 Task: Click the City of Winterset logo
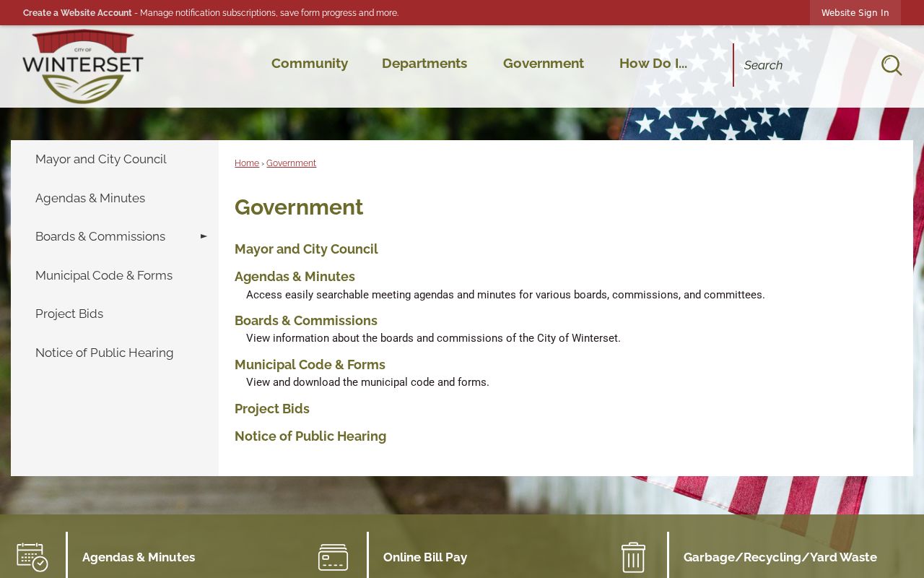pos(83,66)
